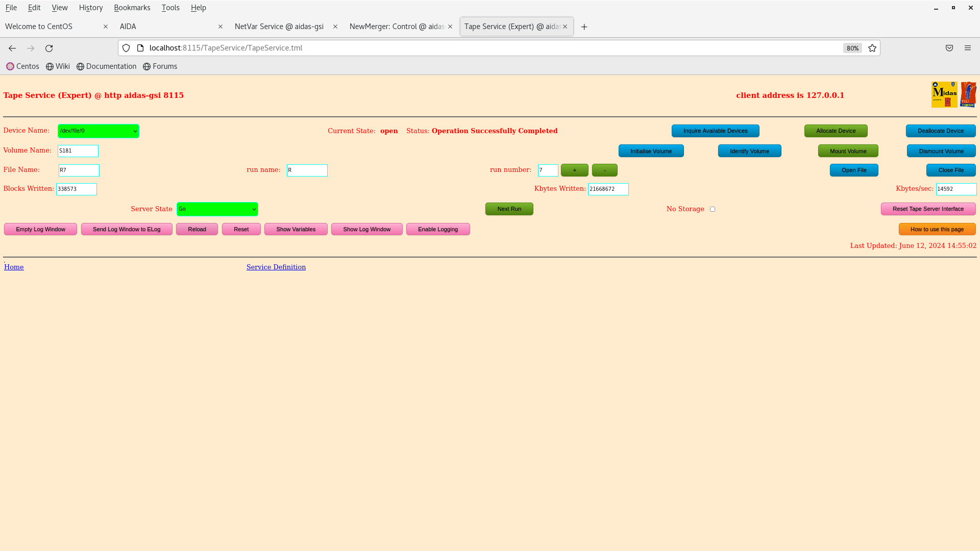Screen dimensions: 980x551
Task: Click the Mount Volume button
Action: [x=848, y=151]
